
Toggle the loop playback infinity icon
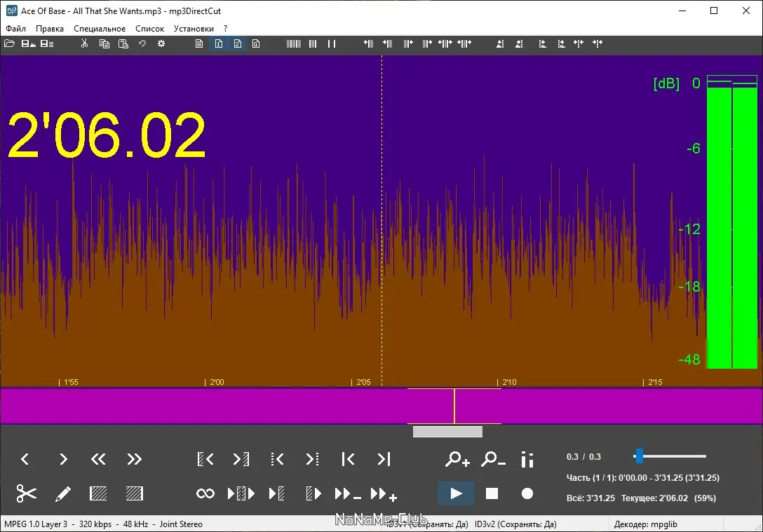(205, 493)
